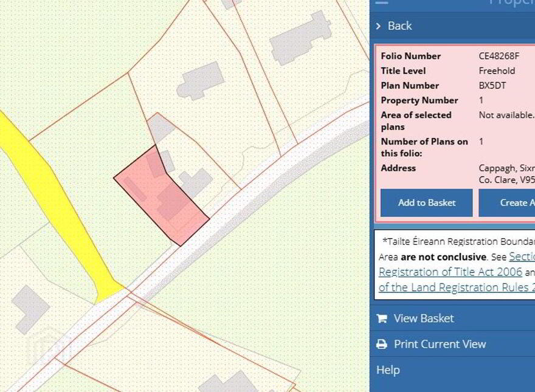
Task: Click the partially visible Create button
Action: pyautogui.click(x=506, y=202)
